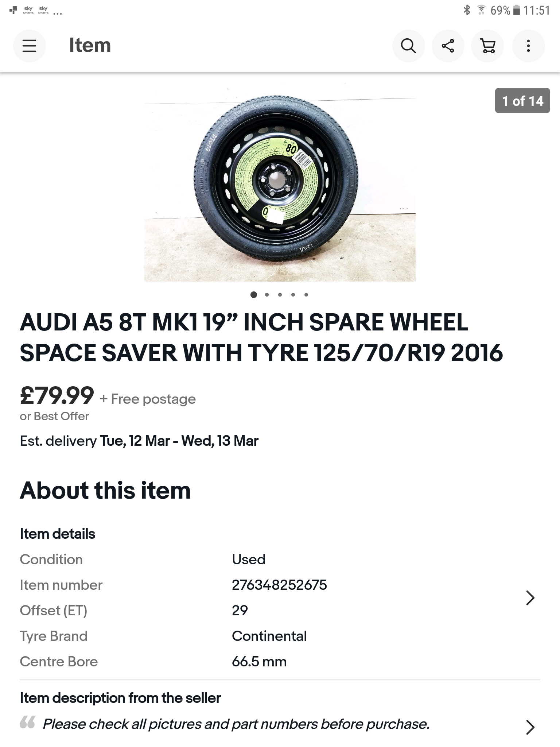560x747 pixels.
Task: Expand the seller's item description chevron
Action: (530, 727)
